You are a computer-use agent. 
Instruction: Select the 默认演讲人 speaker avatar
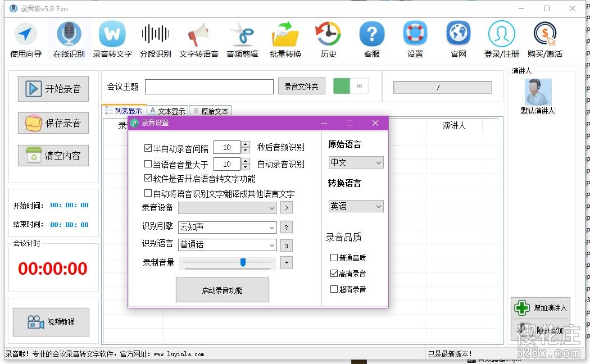pos(538,92)
